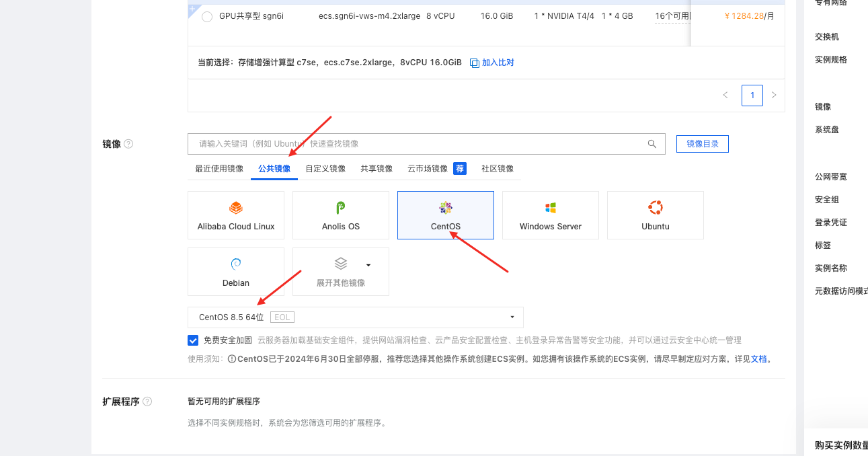Choose the Ubuntu image card
Screen dimensions: 868x456
pos(656,215)
